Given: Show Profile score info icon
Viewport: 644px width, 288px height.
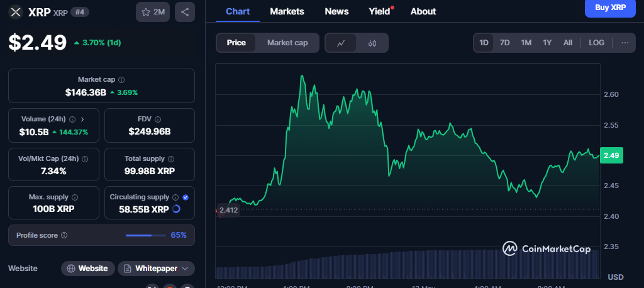Looking at the screenshot, I should 64,235.
